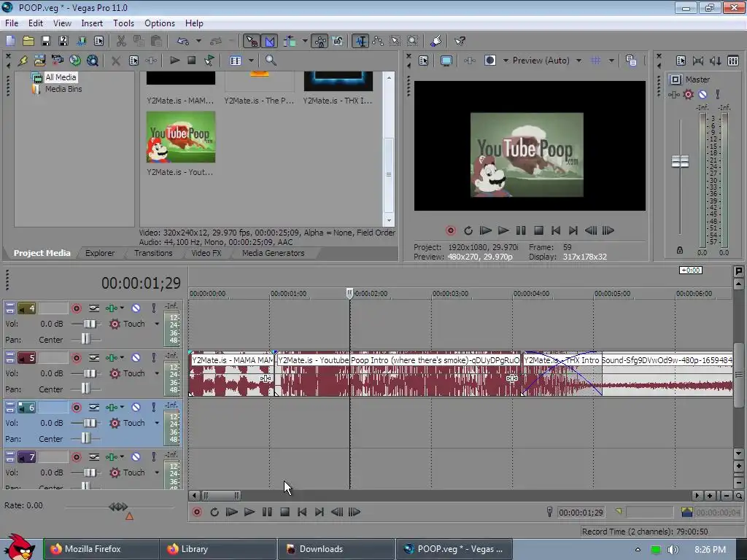Open the Tools menu

point(123,23)
